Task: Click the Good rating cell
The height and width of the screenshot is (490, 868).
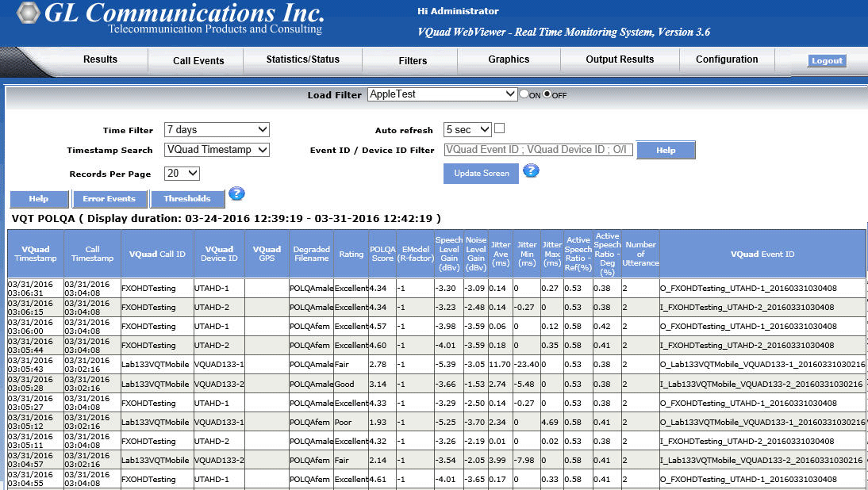Action: pyautogui.click(x=351, y=384)
